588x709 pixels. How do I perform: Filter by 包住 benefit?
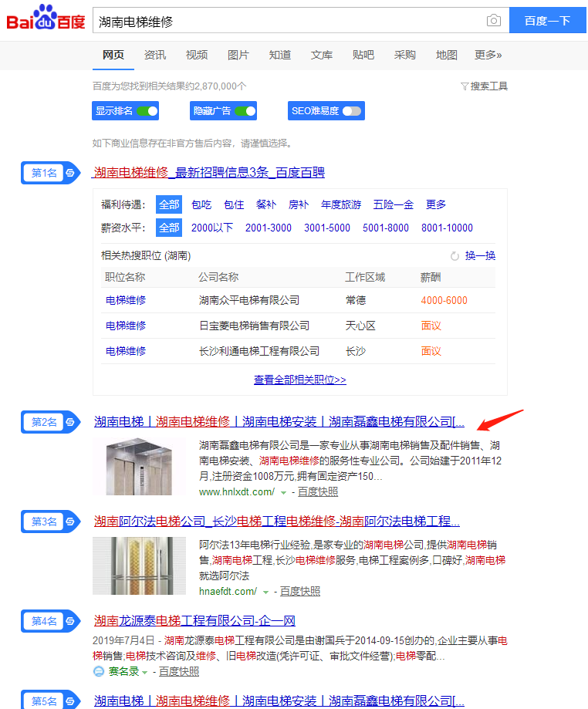234,205
